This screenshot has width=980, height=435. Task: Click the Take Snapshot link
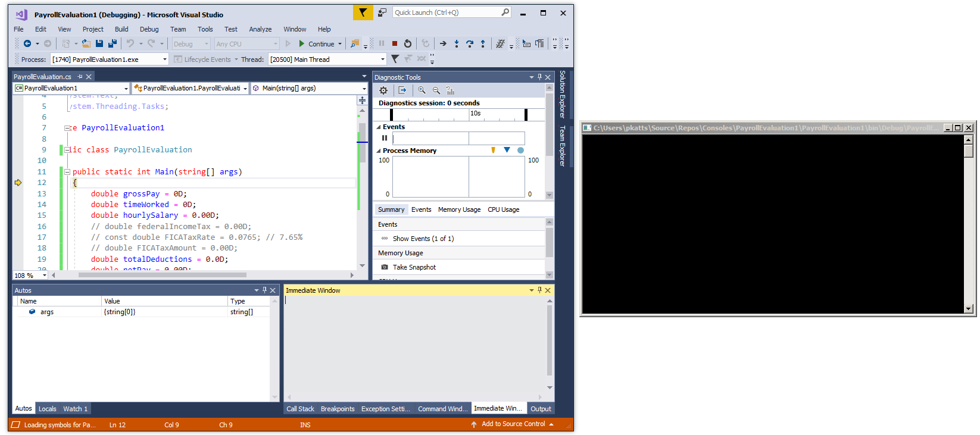(x=414, y=267)
